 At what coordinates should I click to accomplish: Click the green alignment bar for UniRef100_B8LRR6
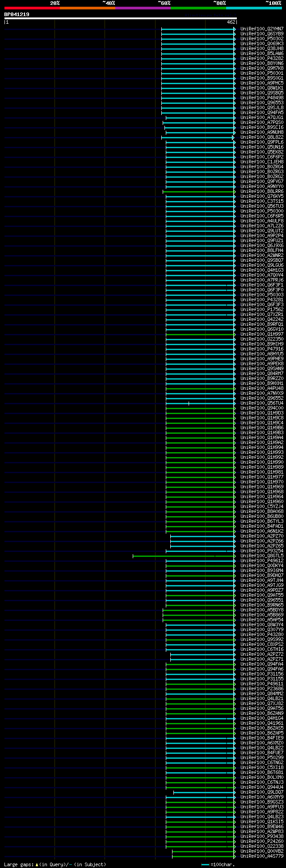tap(199, 192)
